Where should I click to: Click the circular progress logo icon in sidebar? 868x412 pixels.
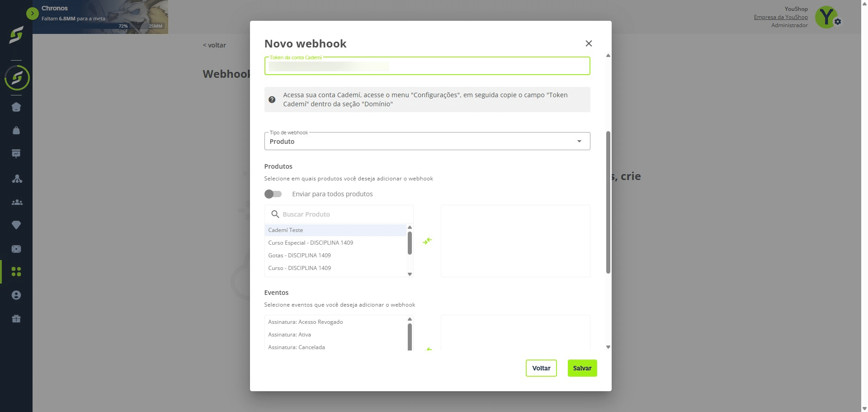point(17,78)
